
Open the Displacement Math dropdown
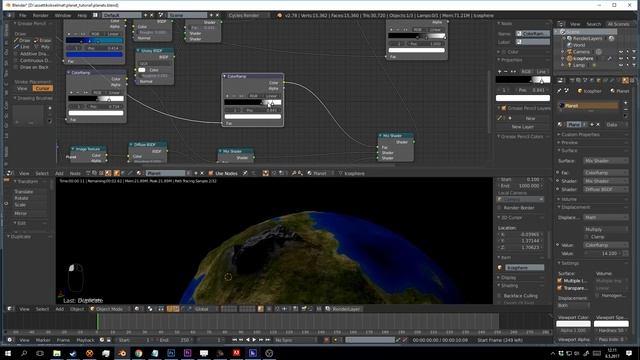605,218
